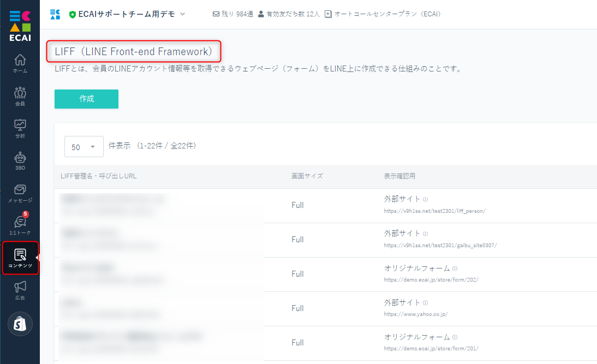Click the ECAI logo at top left
597x364 pixels.
pos(20,25)
